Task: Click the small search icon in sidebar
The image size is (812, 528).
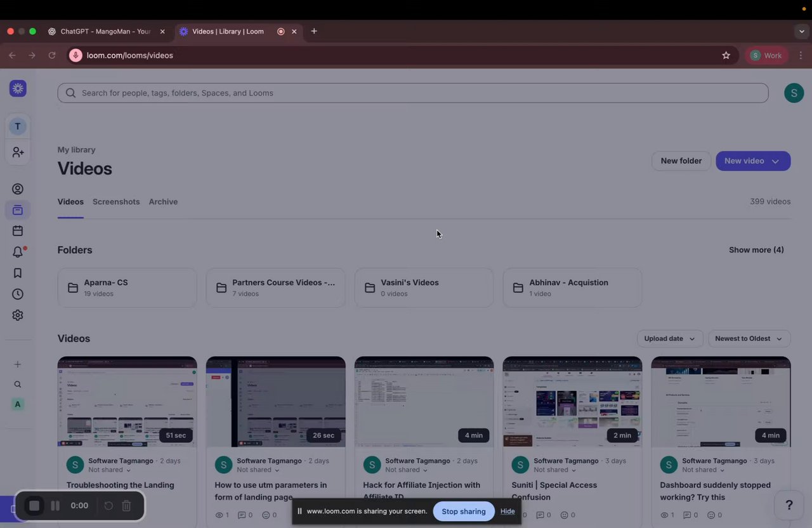Action: pyautogui.click(x=18, y=385)
